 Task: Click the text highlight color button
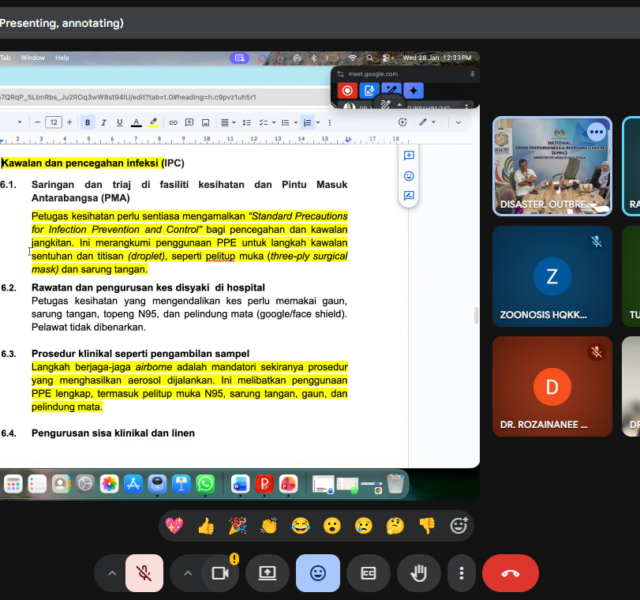(x=153, y=122)
